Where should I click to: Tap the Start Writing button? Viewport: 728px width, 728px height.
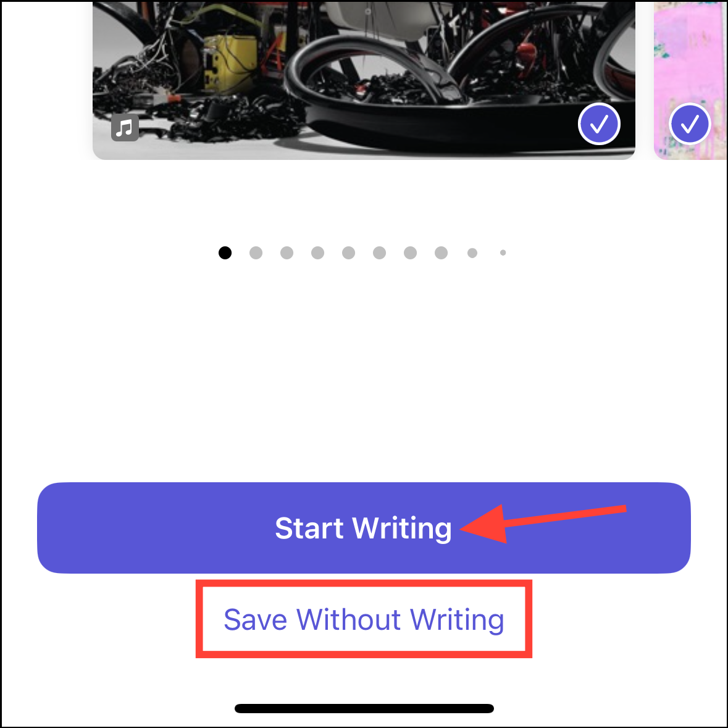point(364,528)
